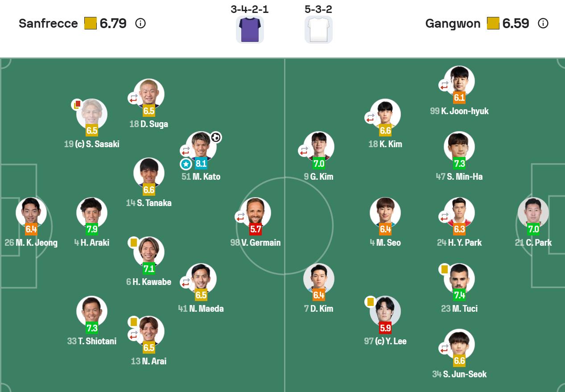Click the goal ball icon on M. Kato

tap(216, 137)
